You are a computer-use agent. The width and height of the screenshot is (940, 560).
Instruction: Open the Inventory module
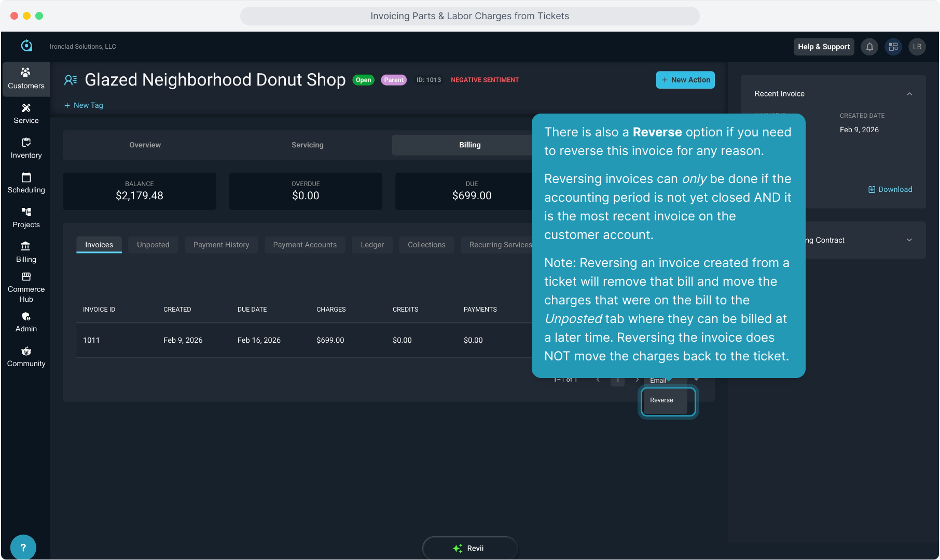point(26,148)
